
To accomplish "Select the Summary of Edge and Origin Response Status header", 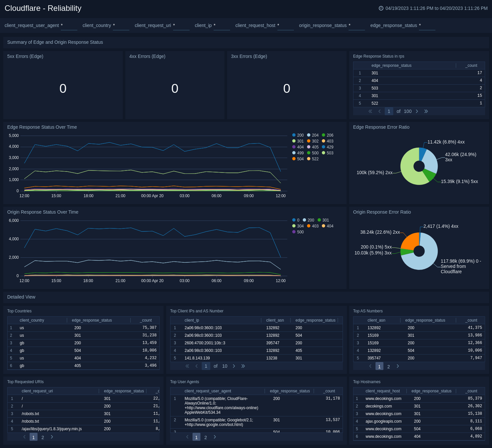I will click(x=55, y=42).
